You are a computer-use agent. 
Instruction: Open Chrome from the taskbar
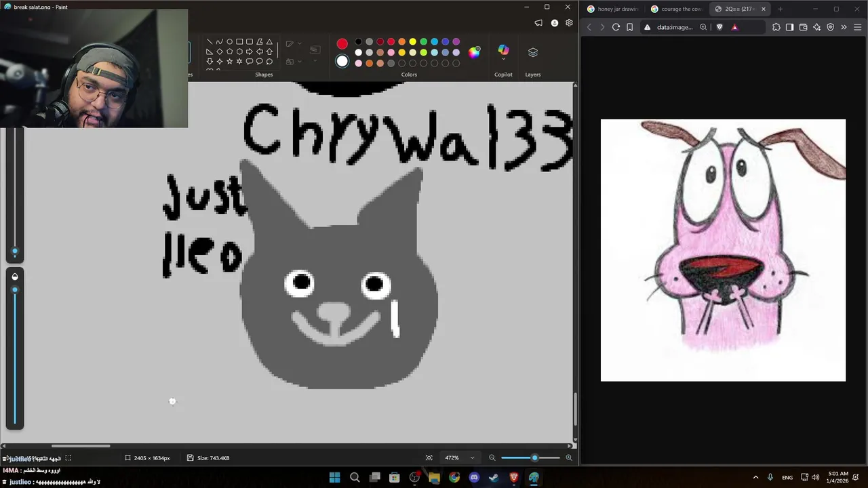pos(454,478)
